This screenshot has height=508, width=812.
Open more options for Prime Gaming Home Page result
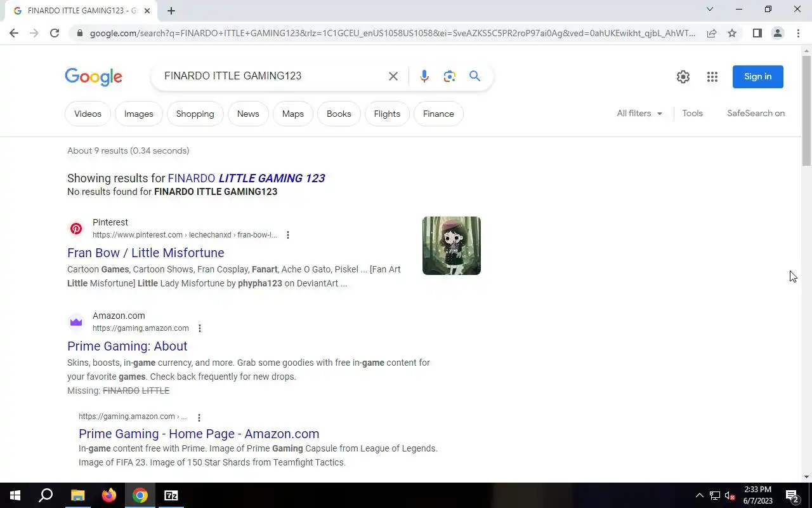(199, 417)
